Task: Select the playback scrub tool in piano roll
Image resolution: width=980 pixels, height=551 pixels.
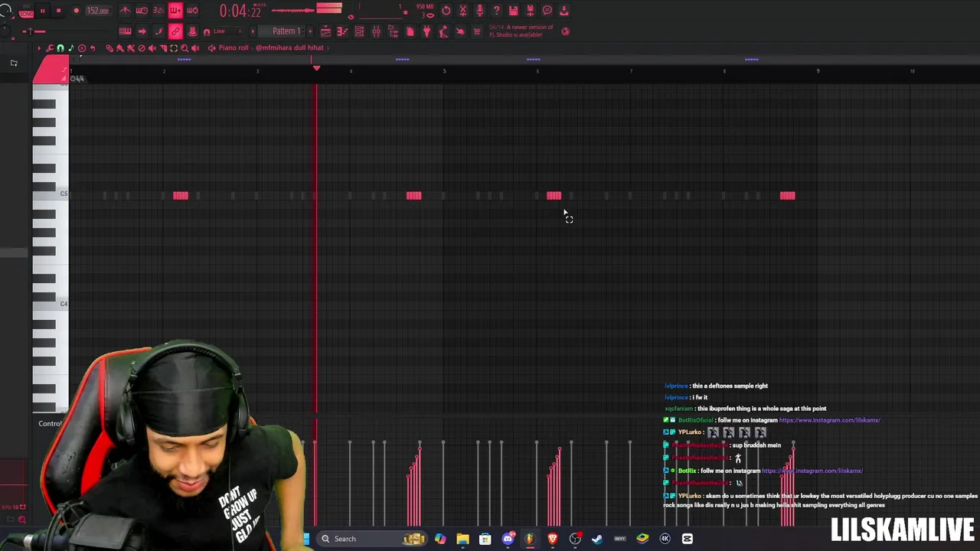Action: pyautogui.click(x=195, y=48)
